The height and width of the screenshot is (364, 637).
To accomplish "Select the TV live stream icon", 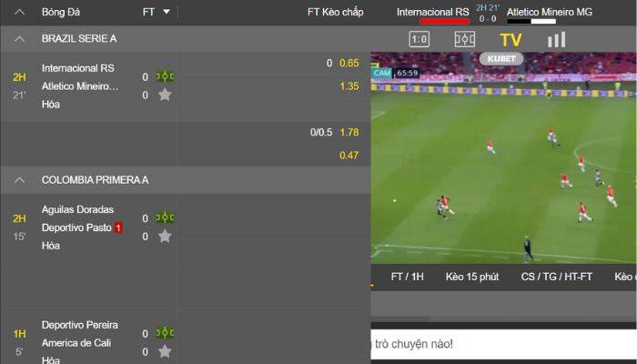I will [511, 40].
